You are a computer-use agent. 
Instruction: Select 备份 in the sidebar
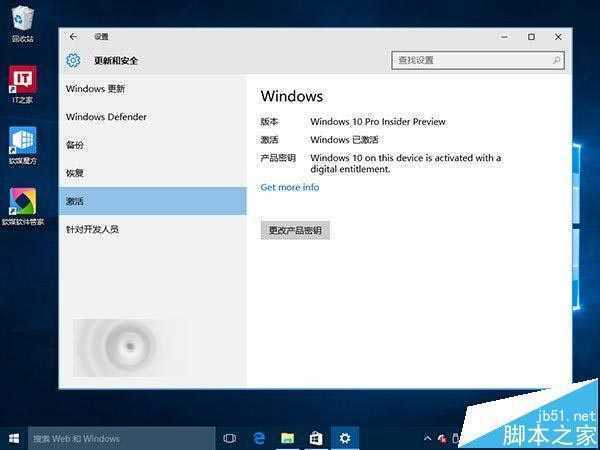[153, 145]
